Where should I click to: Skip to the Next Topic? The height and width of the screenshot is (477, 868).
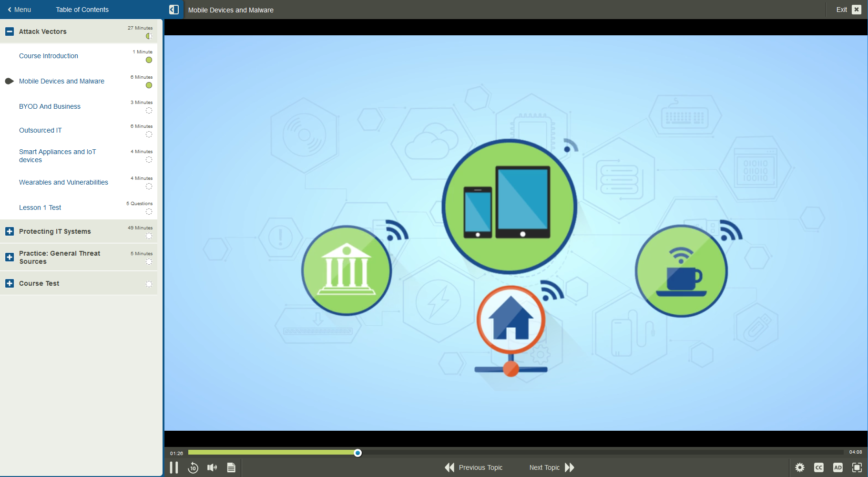click(x=551, y=467)
